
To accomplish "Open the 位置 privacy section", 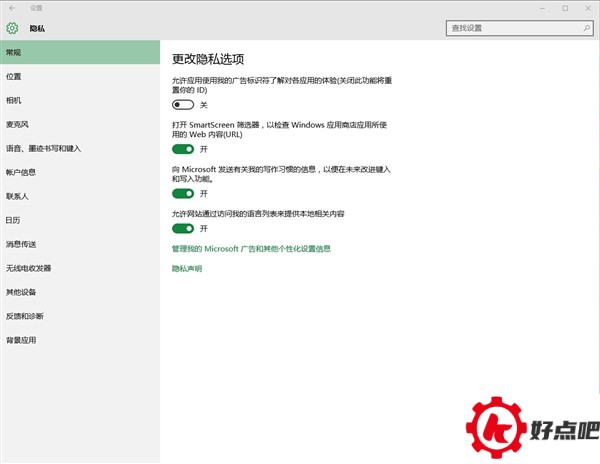I will coord(80,76).
